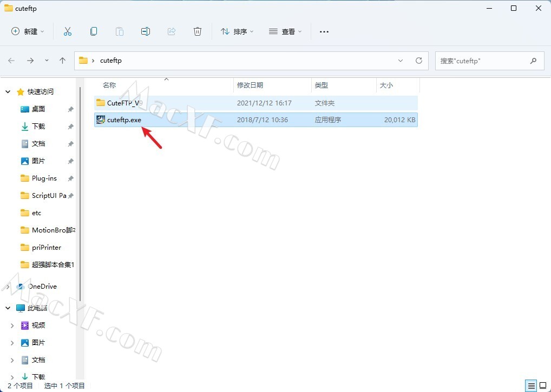Click the Paste clipboard icon
This screenshot has width=551, height=392.
tap(120, 31)
